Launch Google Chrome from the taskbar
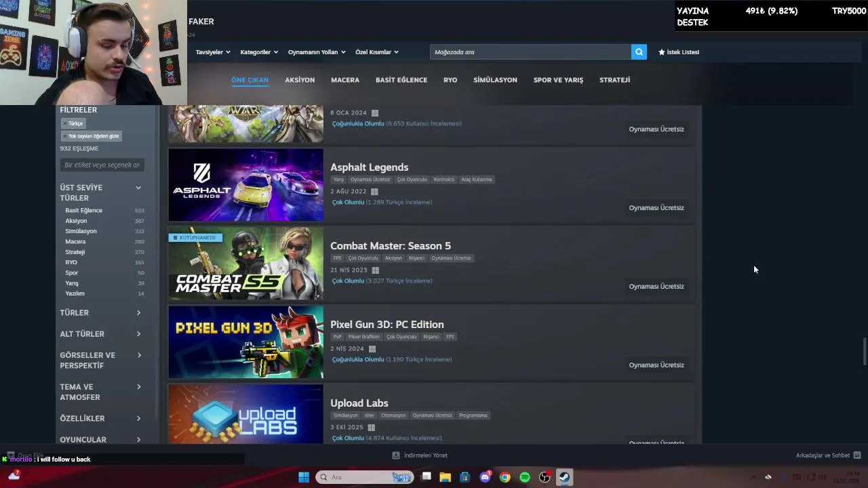The width and height of the screenshot is (868, 488). tap(505, 477)
